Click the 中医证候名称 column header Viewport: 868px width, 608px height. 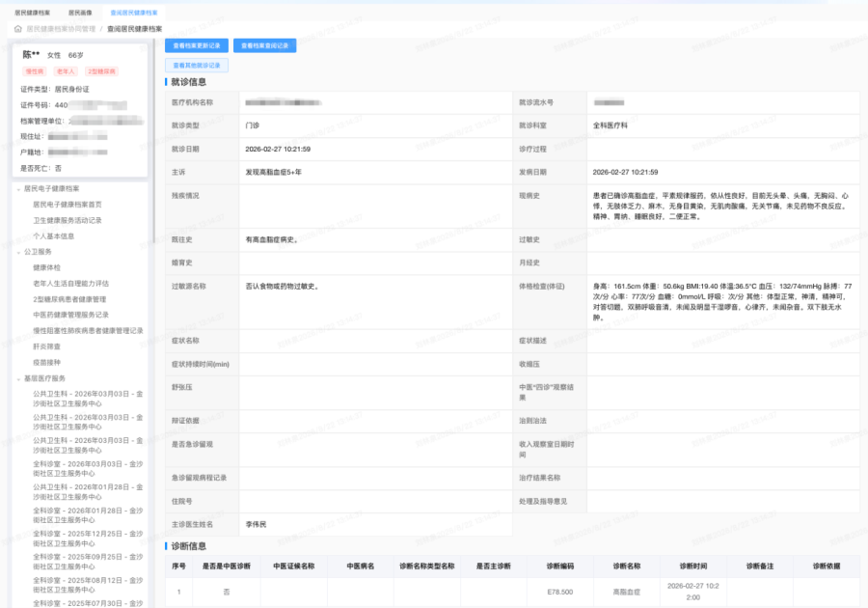click(x=294, y=566)
